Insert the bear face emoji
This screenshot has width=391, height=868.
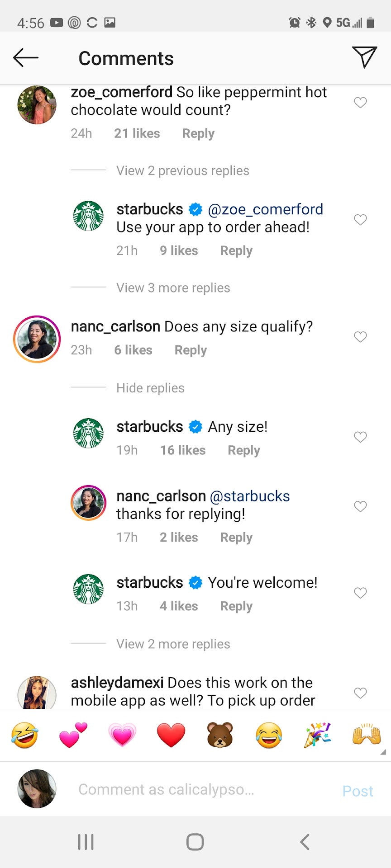(220, 735)
